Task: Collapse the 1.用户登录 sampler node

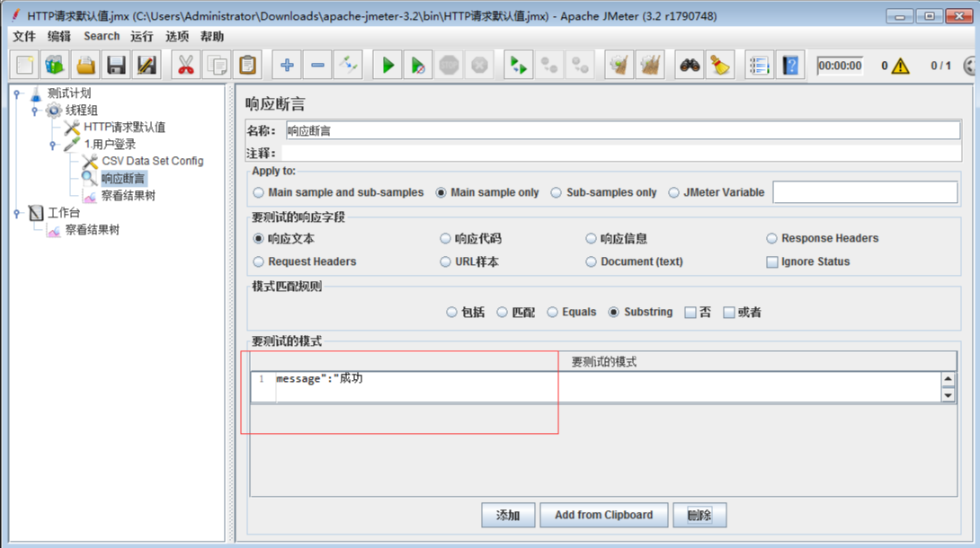Action: (51, 144)
